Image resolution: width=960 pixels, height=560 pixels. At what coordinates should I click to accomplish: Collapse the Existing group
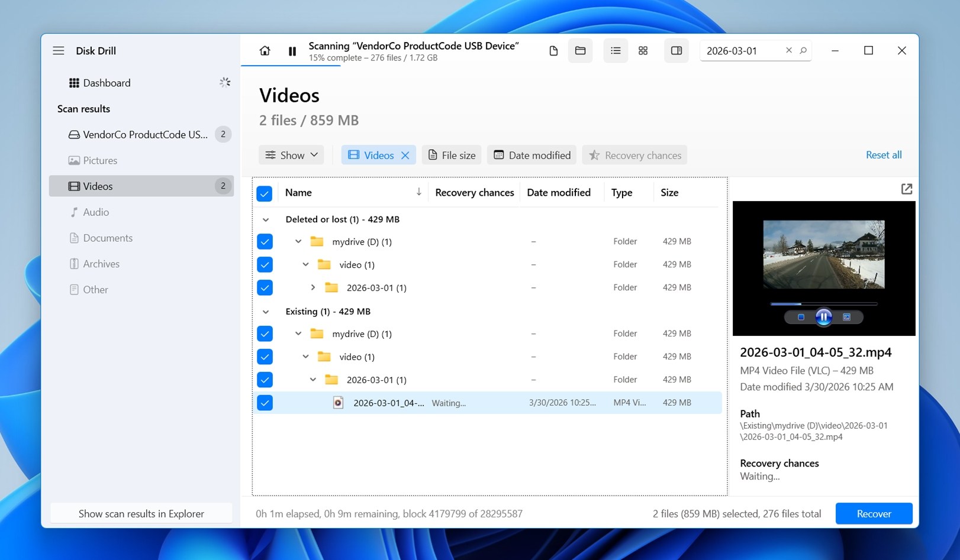point(266,312)
